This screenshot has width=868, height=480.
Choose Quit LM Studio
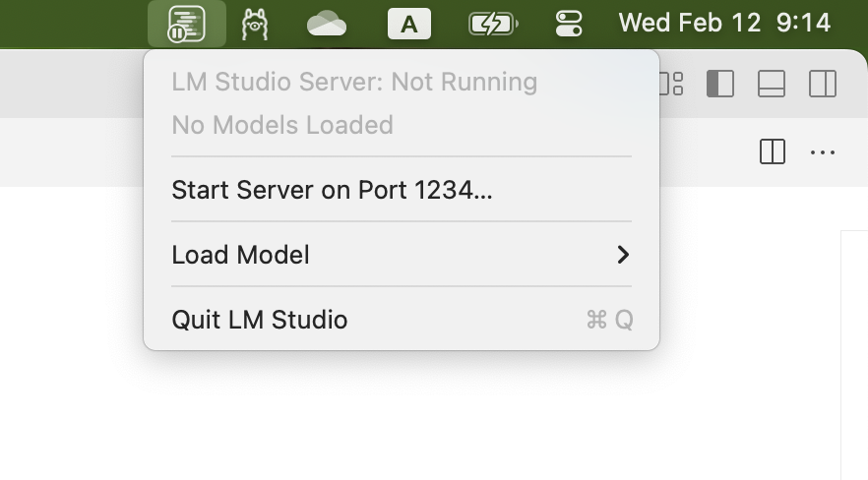click(x=260, y=320)
